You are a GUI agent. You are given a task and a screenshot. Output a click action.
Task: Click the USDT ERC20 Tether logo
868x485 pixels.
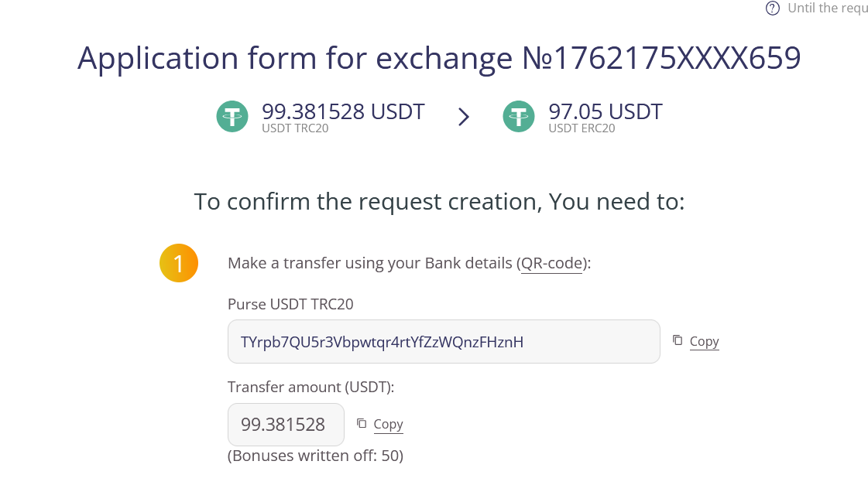pos(519,117)
